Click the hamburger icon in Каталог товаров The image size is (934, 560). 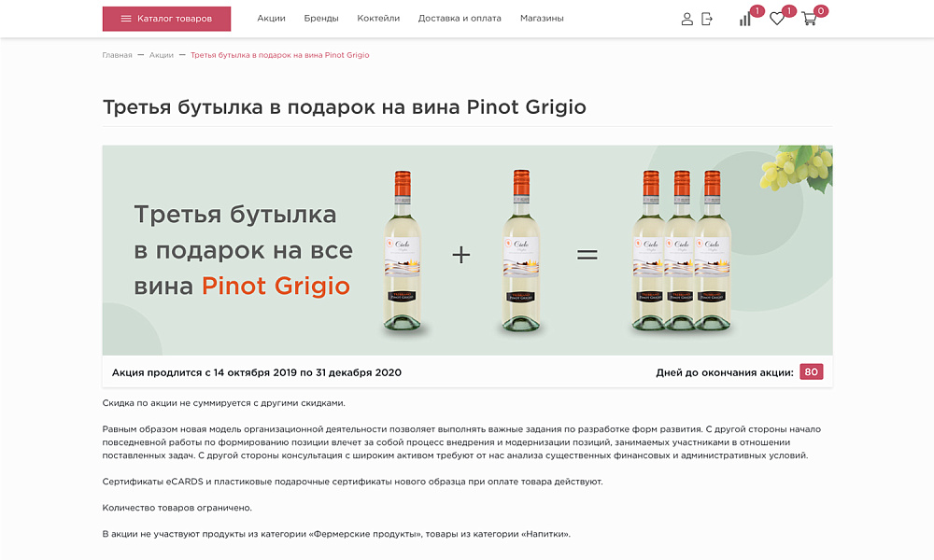click(x=128, y=18)
